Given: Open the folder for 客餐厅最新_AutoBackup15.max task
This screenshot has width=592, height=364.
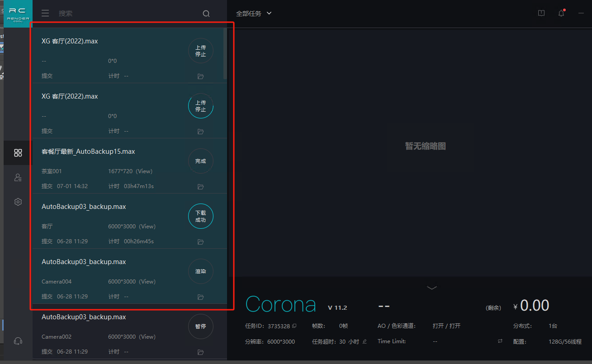Looking at the screenshot, I should pos(201,187).
